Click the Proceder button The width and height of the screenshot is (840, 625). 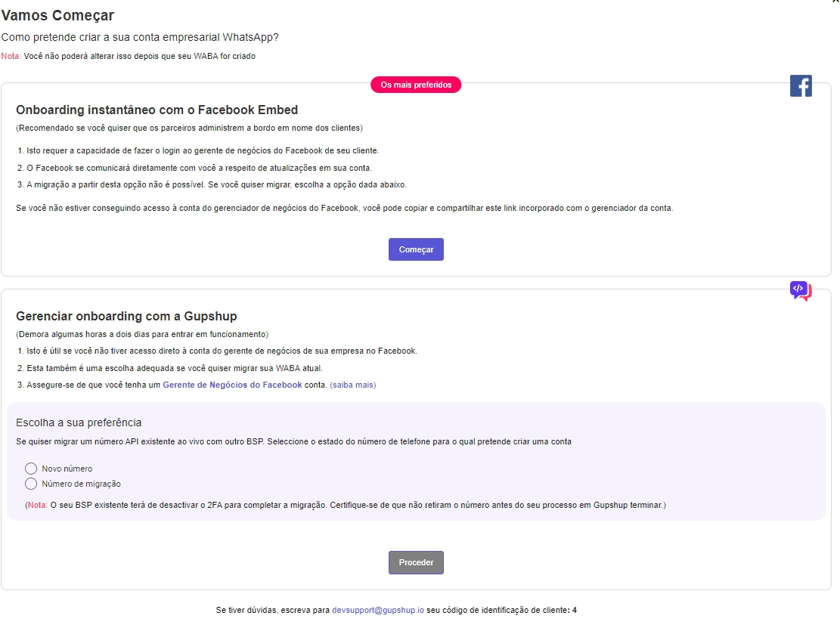coord(416,562)
